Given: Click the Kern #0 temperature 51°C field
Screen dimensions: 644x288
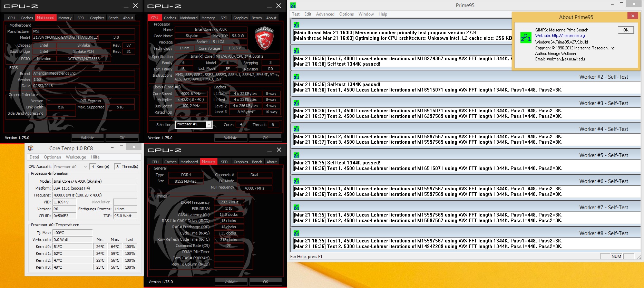Looking at the screenshot, I should point(72,247).
